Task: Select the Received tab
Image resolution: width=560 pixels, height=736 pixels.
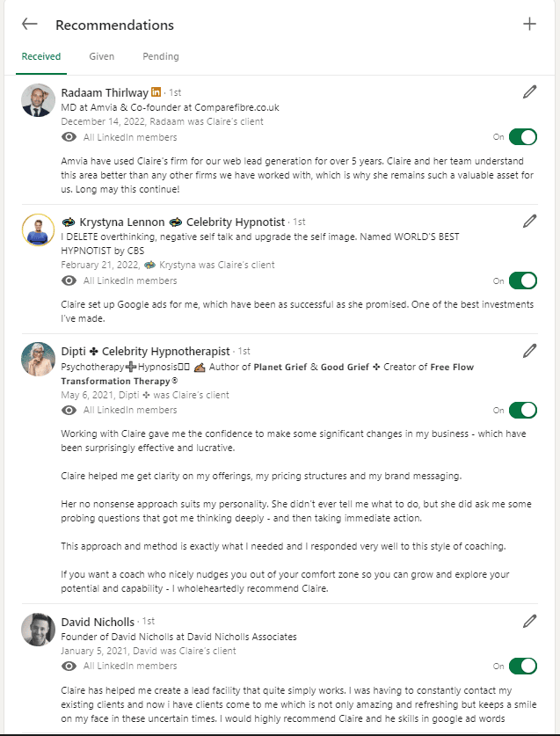Action: [41, 56]
